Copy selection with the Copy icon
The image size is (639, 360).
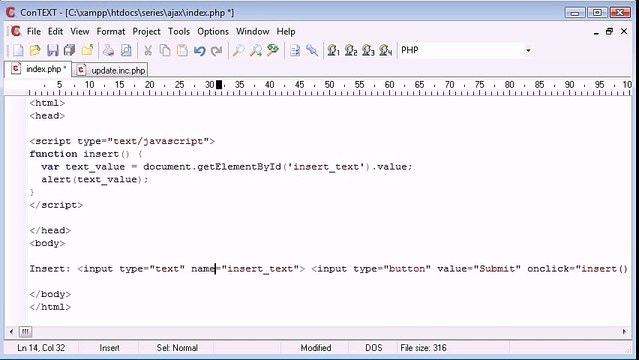click(x=165, y=51)
